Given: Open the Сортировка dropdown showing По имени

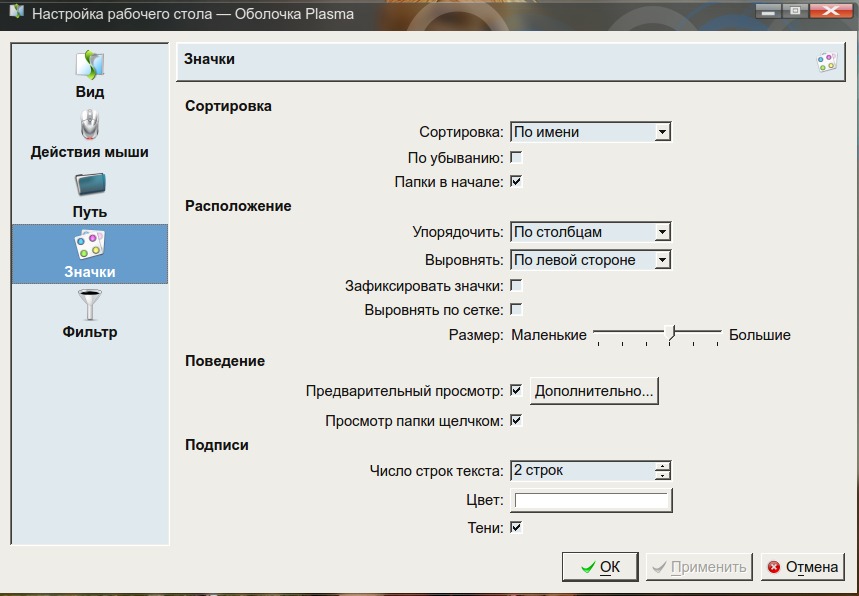Looking at the screenshot, I should (x=591, y=132).
